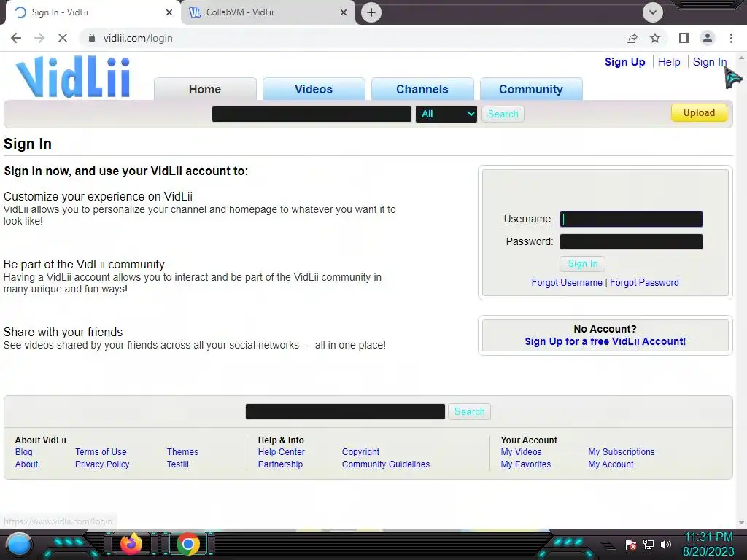Switch to the CollabVM - VidLii tab
Image resolution: width=747 pixels, height=560 pixels.
click(268, 12)
